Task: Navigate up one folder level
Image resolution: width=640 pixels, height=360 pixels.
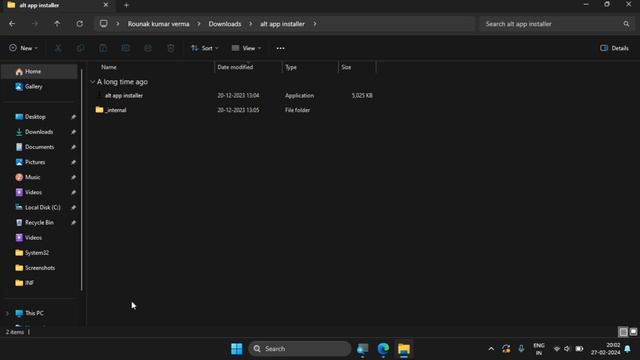Action: click(x=57, y=24)
